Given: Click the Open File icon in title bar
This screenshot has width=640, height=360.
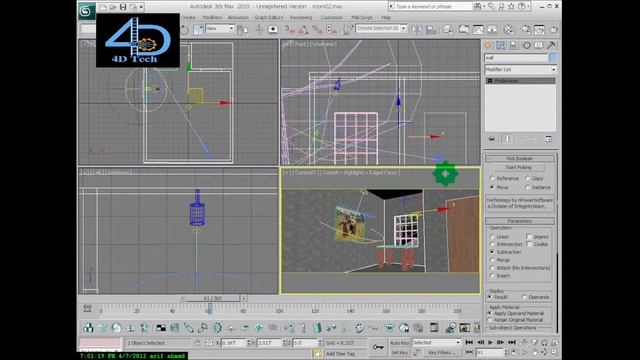Looking at the screenshot, I should (x=113, y=7).
